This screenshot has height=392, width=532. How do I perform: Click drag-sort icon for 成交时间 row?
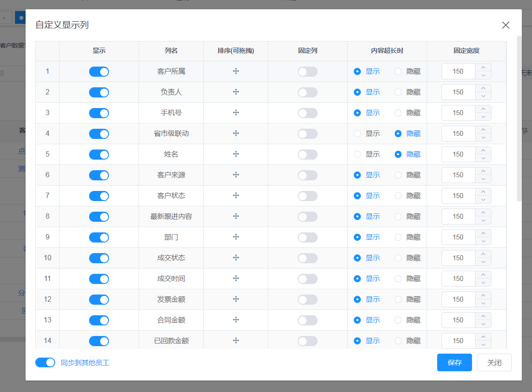(236, 279)
